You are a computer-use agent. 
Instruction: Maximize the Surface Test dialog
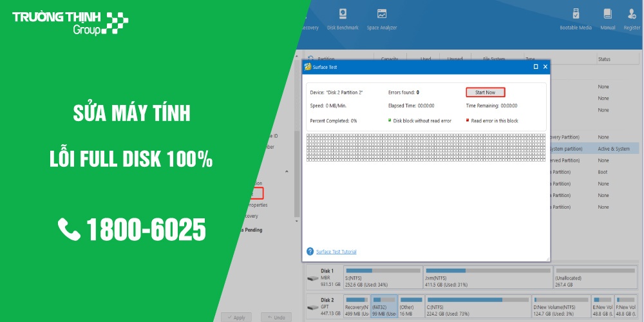tap(536, 66)
